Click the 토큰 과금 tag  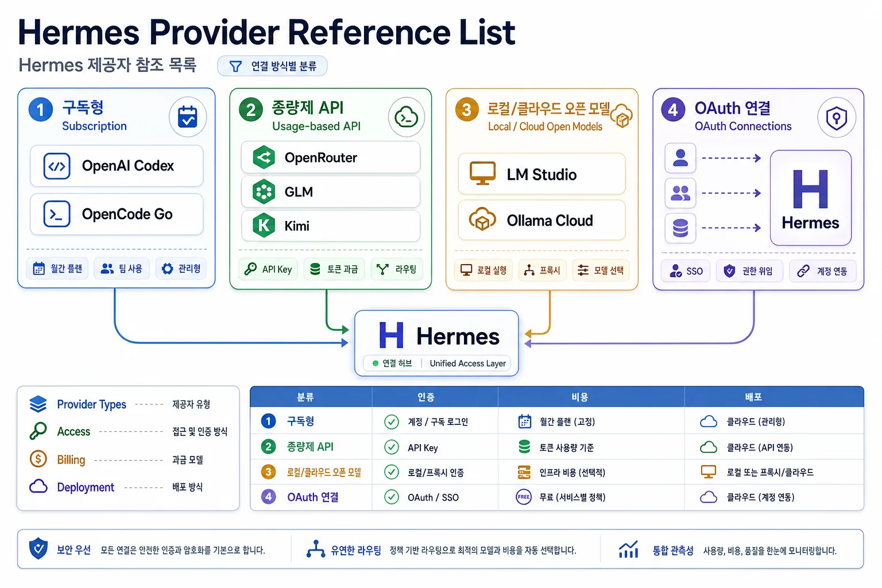point(334,269)
